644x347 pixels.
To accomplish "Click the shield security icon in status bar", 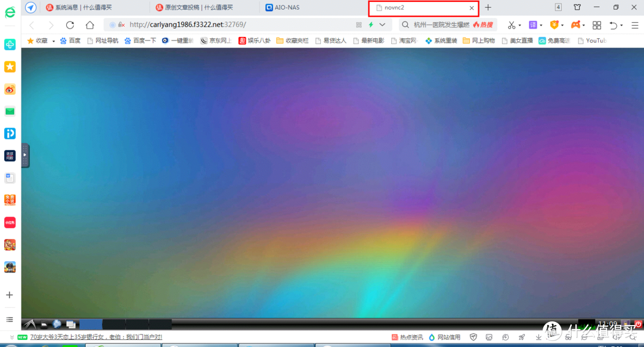I will coord(473,337).
